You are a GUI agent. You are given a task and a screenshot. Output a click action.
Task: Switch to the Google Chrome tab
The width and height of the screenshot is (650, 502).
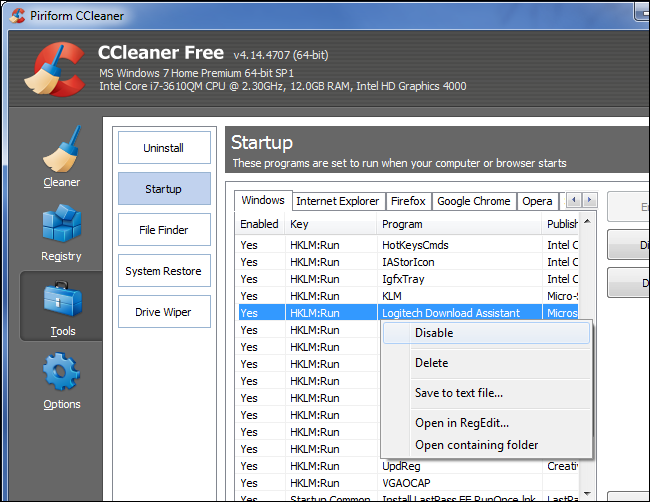[x=474, y=201]
